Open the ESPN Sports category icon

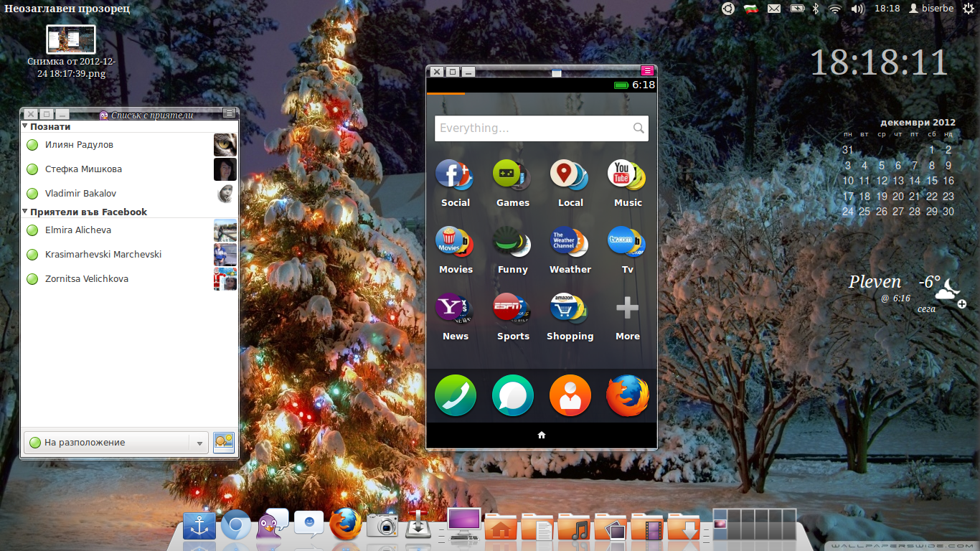click(x=512, y=309)
